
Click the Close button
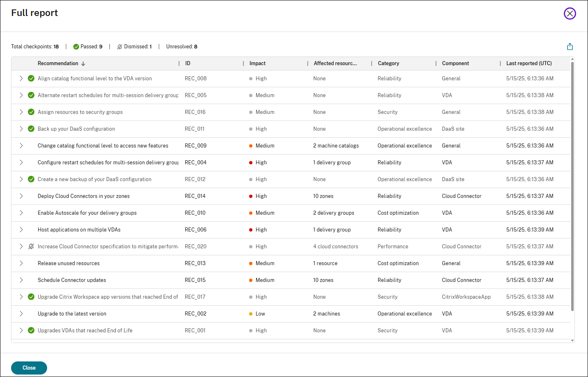tap(29, 368)
